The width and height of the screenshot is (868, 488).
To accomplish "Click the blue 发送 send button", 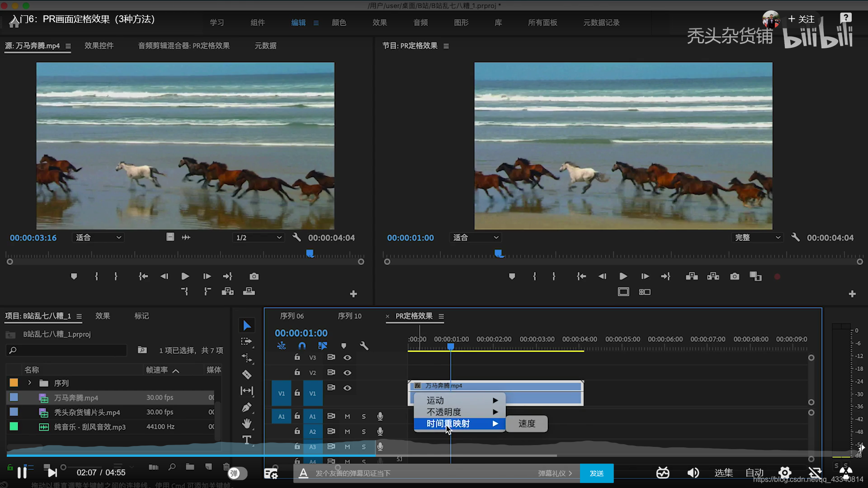I will point(597,473).
